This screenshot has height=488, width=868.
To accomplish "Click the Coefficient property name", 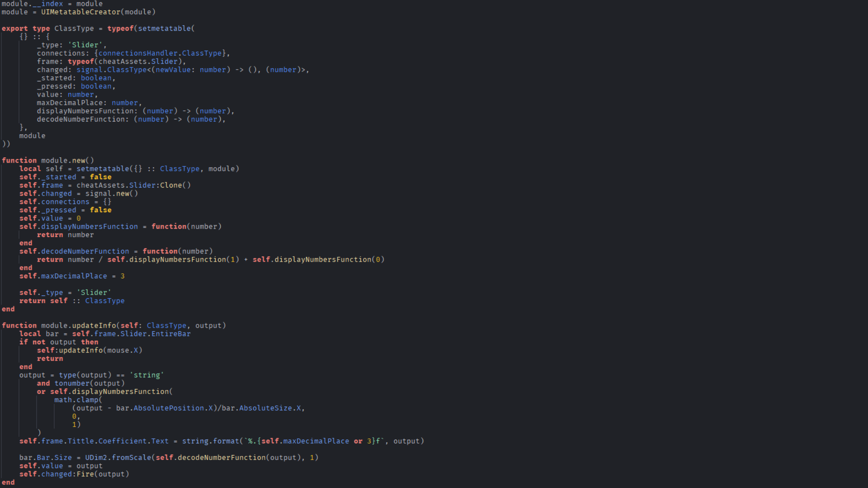I will pos(123,441).
